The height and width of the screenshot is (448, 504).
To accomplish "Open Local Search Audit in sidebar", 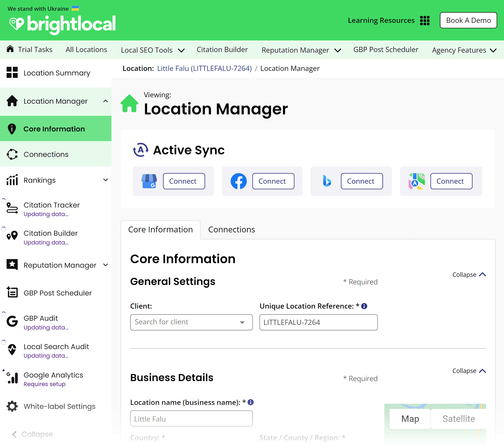I will pos(56,350).
